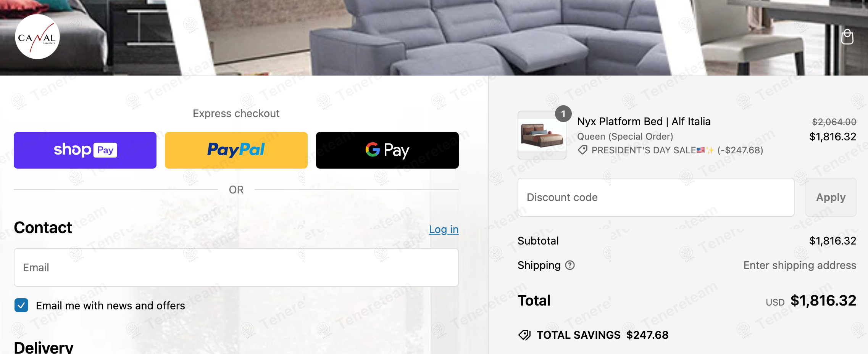Focus the Email input field

point(236,267)
